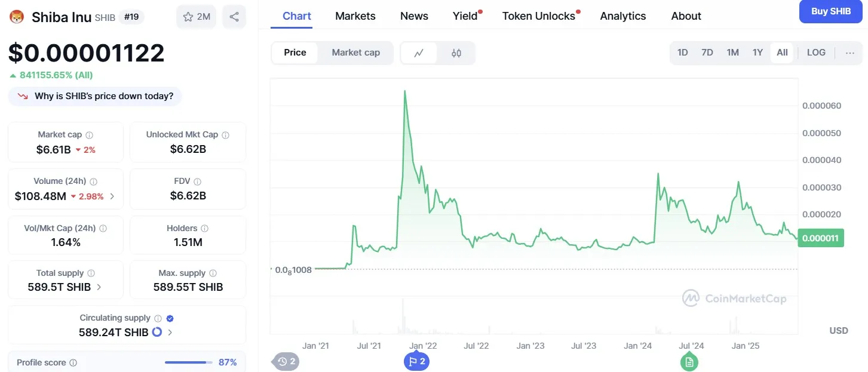868x372 pixels.
Task: Open the About tab
Action: click(686, 16)
